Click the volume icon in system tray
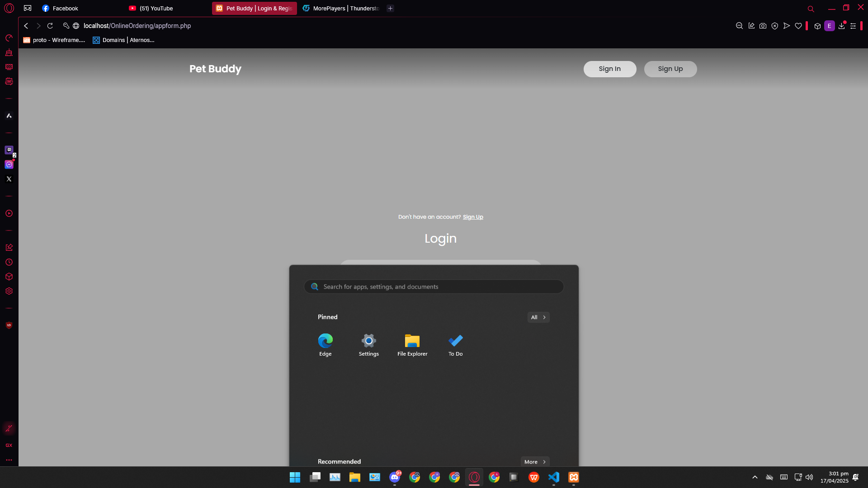This screenshot has width=868, height=488. click(809, 477)
